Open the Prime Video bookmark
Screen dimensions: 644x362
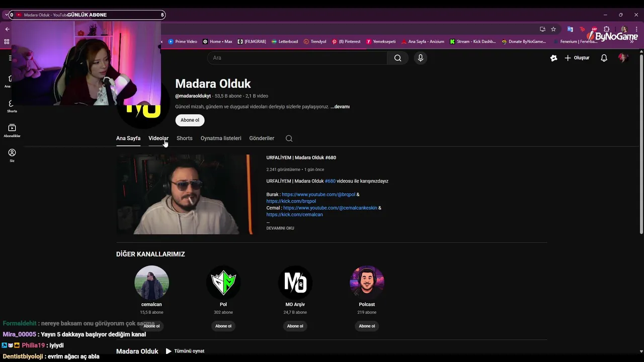click(x=183, y=42)
